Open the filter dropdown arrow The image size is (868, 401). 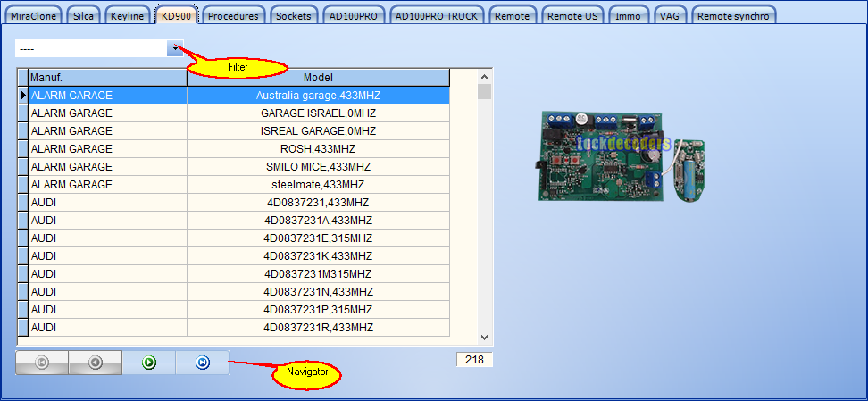[x=175, y=49]
